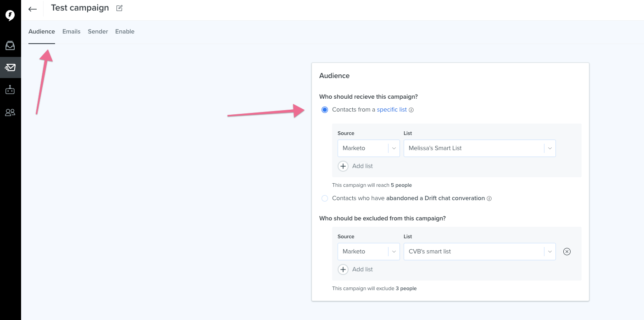Click info icon beside specific list

coord(411,110)
